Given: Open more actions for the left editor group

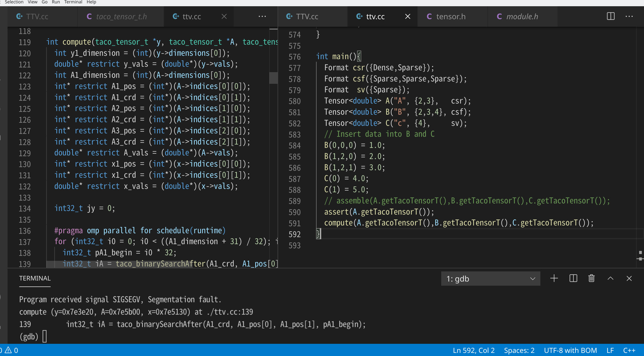Looking at the screenshot, I should click(x=263, y=16).
